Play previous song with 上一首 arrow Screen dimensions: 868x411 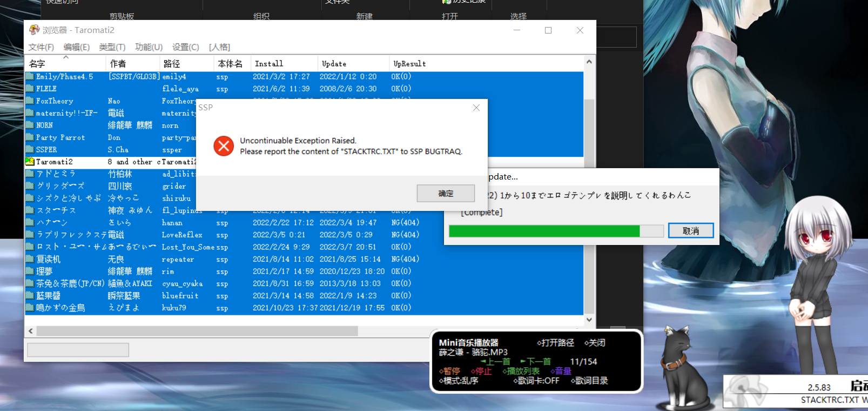(495, 361)
